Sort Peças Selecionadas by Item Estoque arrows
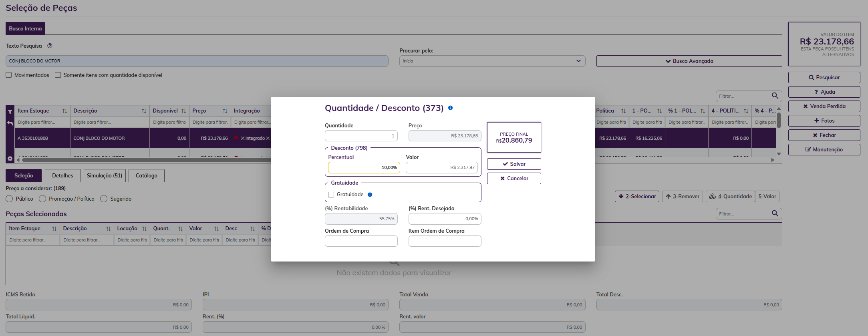The image size is (868, 336). (x=54, y=229)
